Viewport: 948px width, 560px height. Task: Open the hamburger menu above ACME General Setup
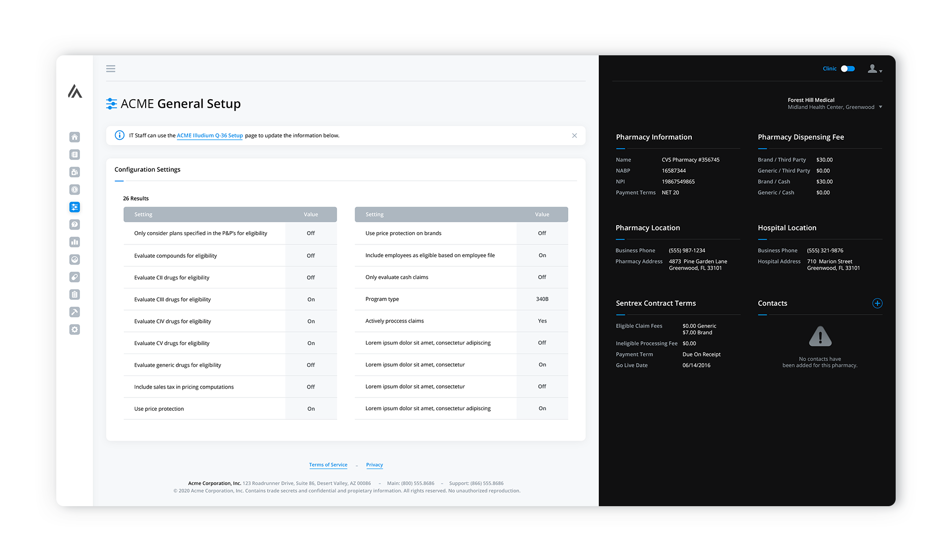(111, 69)
